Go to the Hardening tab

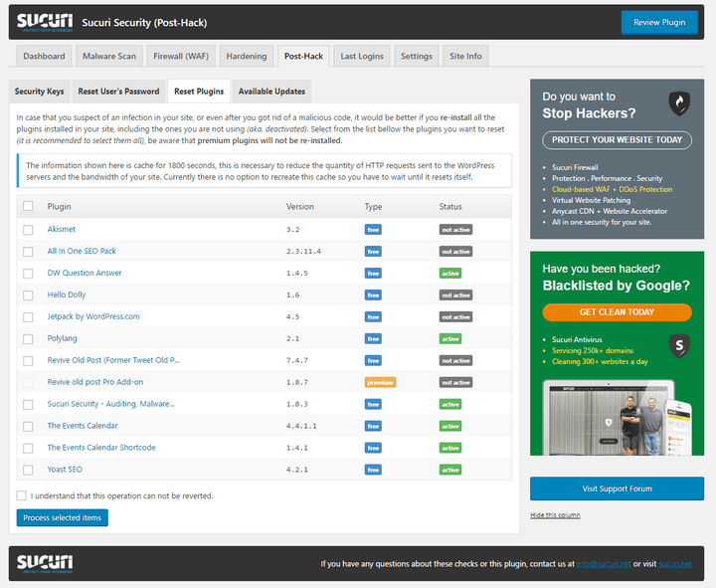[247, 56]
